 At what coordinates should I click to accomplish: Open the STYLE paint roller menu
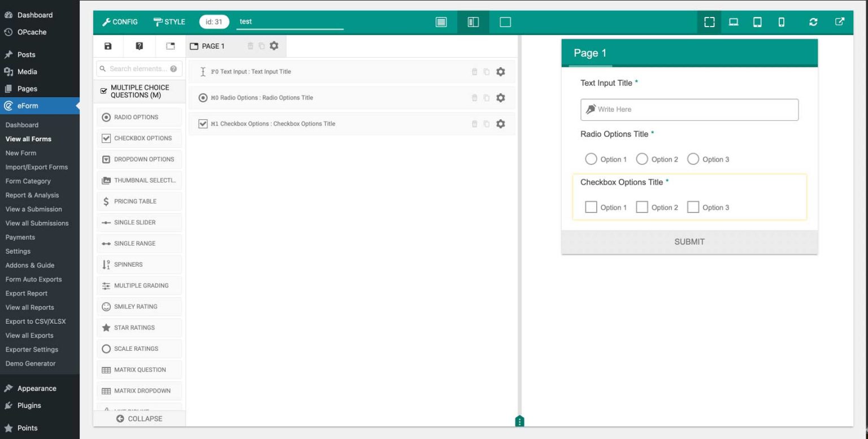coord(169,22)
